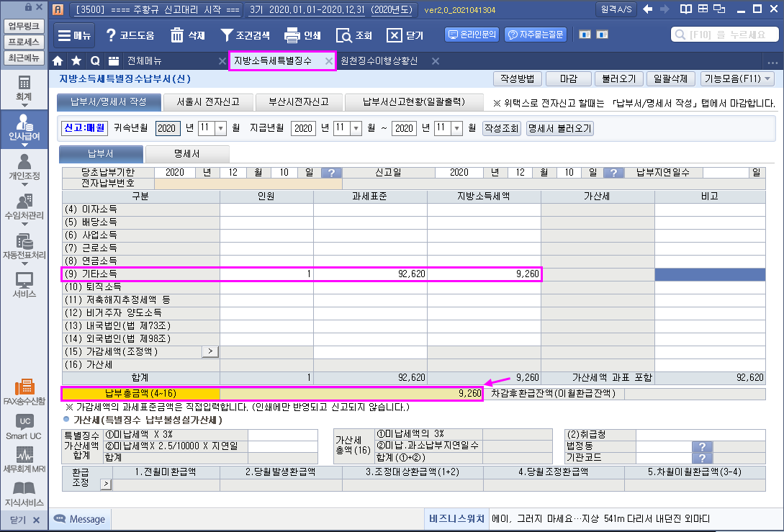
Task: Select 납부서 sub-tab
Action: pos(101,154)
